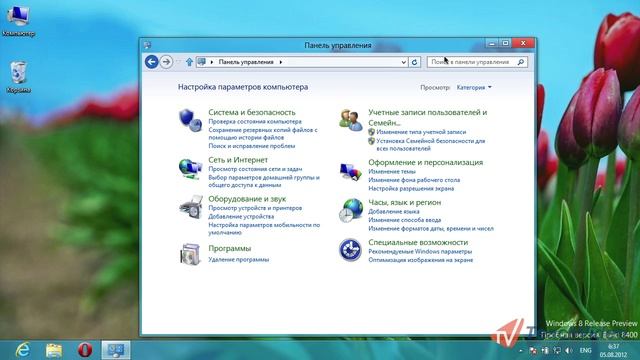Show hidden tray icons arrow

click(521, 350)
